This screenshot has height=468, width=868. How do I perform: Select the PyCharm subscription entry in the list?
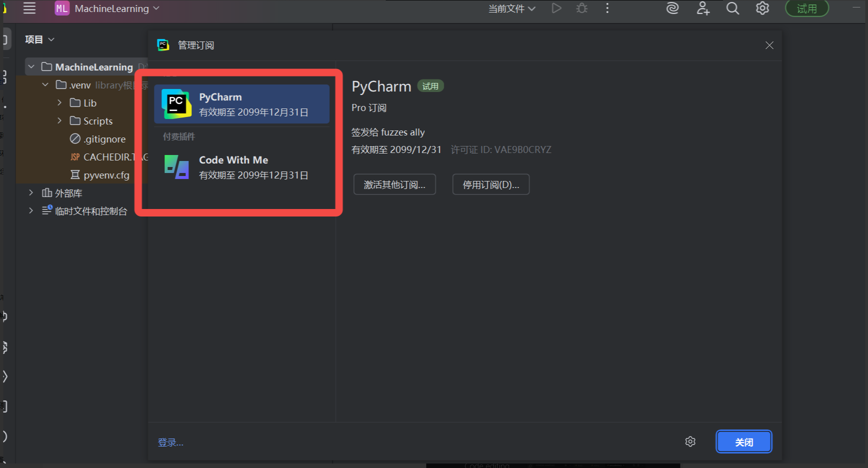(x=242, y=104)
